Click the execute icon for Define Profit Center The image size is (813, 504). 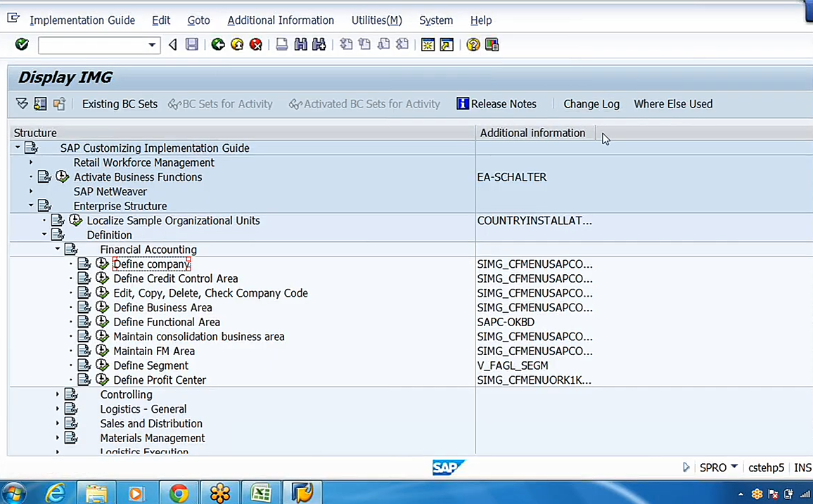tap(102, 380)
